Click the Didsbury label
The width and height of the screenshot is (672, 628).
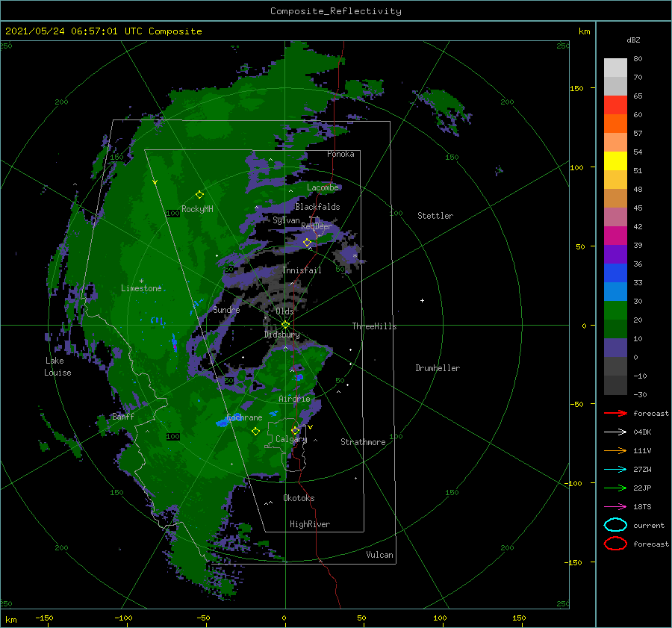(281, 335)
